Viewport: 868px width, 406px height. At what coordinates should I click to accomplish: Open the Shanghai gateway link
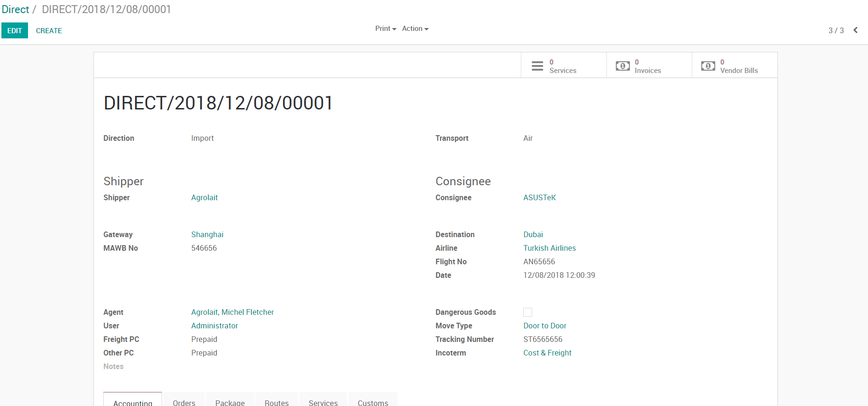(207, 235)
